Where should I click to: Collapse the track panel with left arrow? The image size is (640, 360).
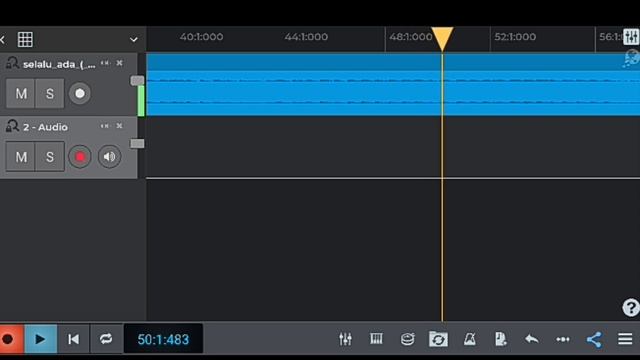[2, 40]
